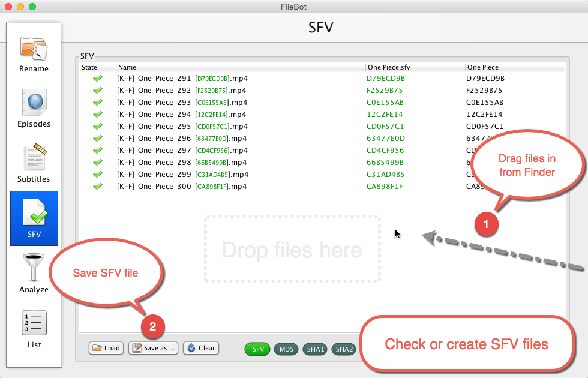Click green checksum 66B5499B in One Piece.sfv column
The image size is (588, 378).
click(x=385, y=163)
